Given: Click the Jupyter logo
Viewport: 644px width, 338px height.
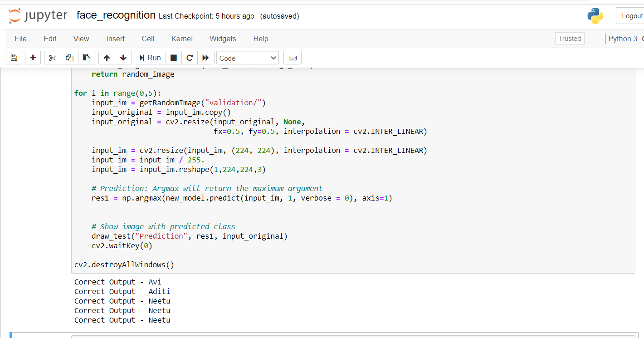Looking at the screenshot, I should [38, 16].
